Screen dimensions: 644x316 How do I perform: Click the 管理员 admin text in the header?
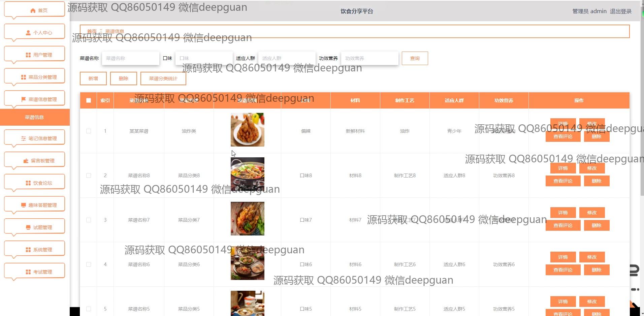pyautogui.click(x=589, y=11)
